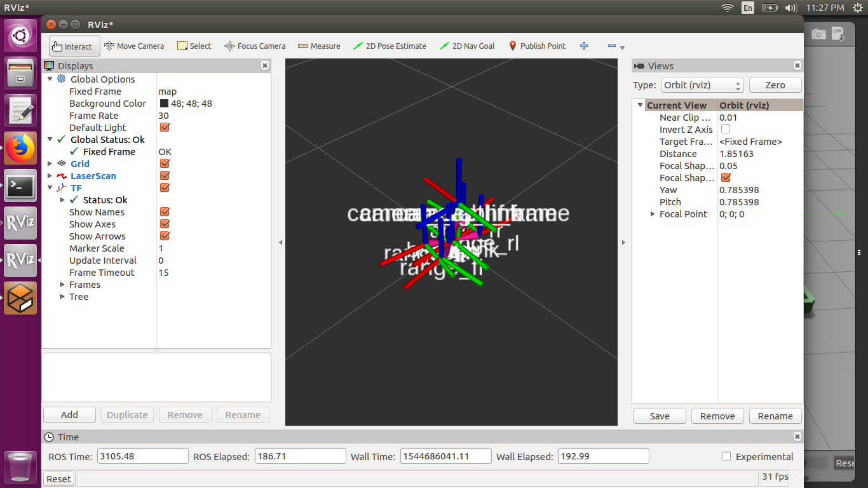Toggle the Default Light checkbox
The image size is (868, 488).
(165, 127)
